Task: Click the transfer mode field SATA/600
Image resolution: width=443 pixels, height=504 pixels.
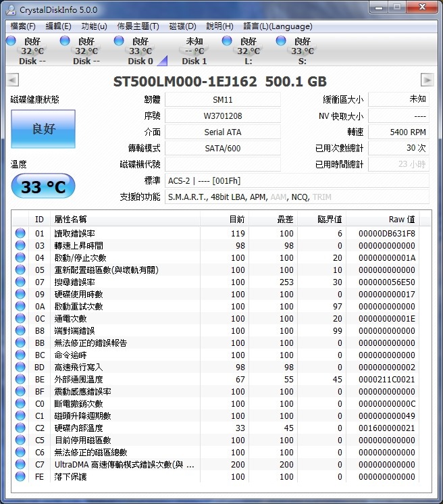Action: tap(223, 148)
